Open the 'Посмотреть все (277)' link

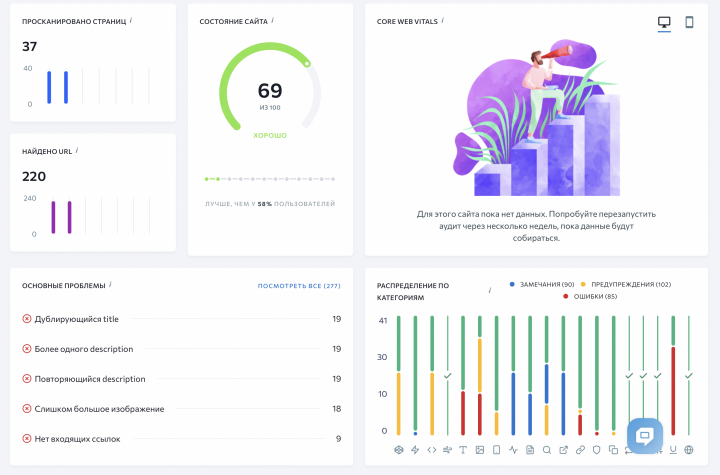click(x=299, y=286)
